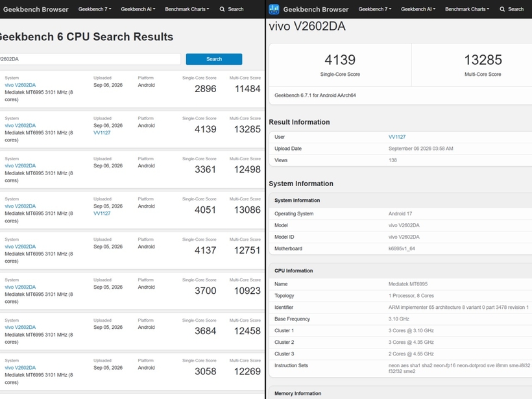Screen dimensions: 532x399
Task: Open vivo V2602DA result scoring 4137
Action: 20,247
